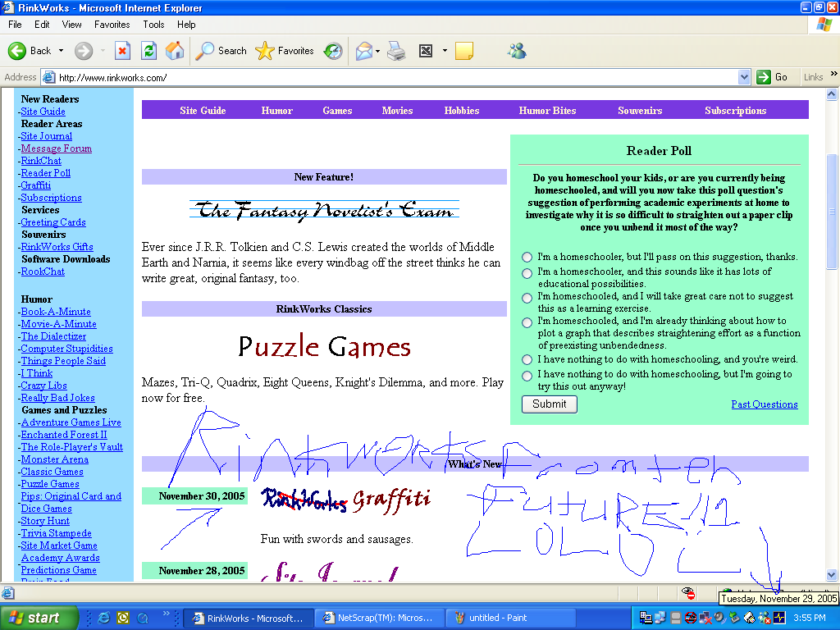Image resolution: width=840 pixels, height=630 pixels.
Task: Select "lots of educational possibilities" poll option
Action: (527, 273)
